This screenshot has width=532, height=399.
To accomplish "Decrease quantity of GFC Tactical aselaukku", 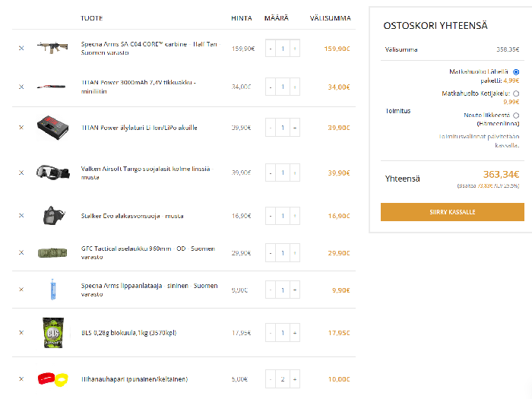I will click(271, 253).
